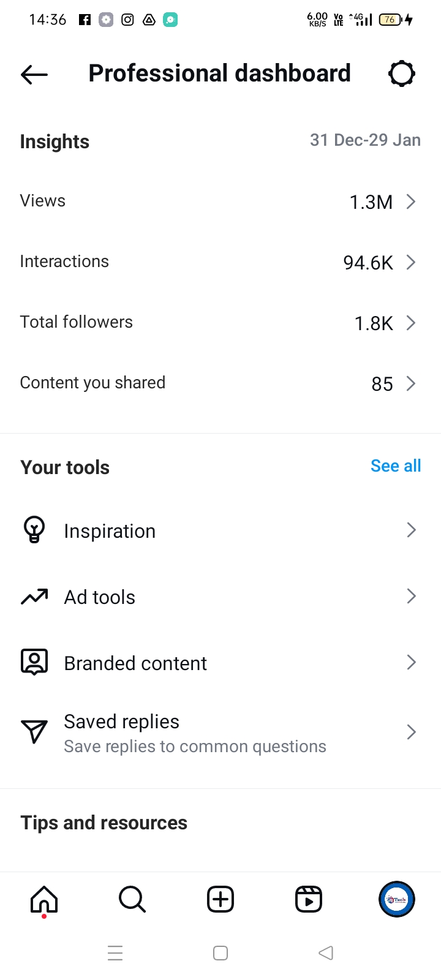Tap the Ad tools trending arrow icon

tap(34, 597)
